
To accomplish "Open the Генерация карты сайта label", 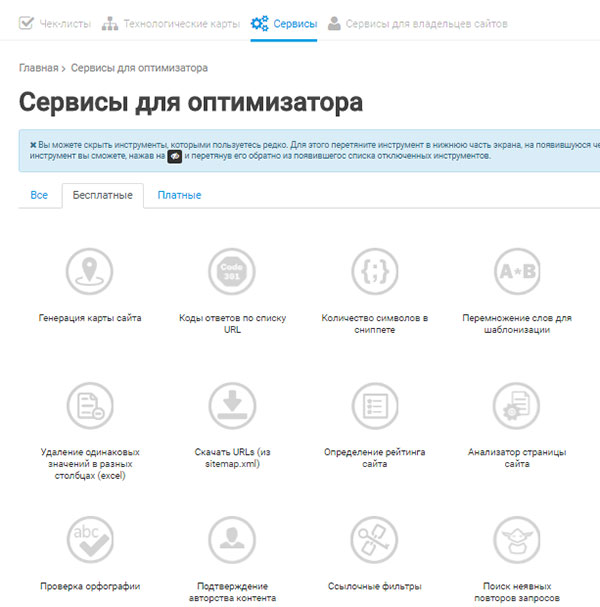I will click(x=90, y=318).
